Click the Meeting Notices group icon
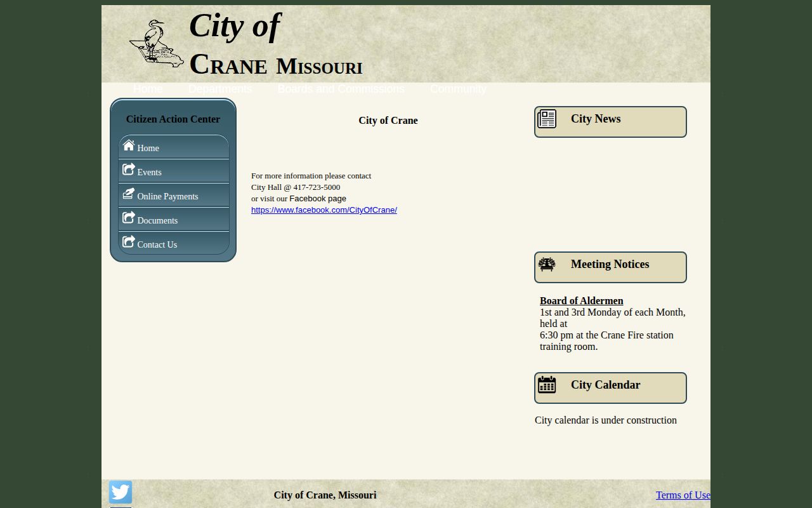The image size is (812, 508). (x=547, y=264)
